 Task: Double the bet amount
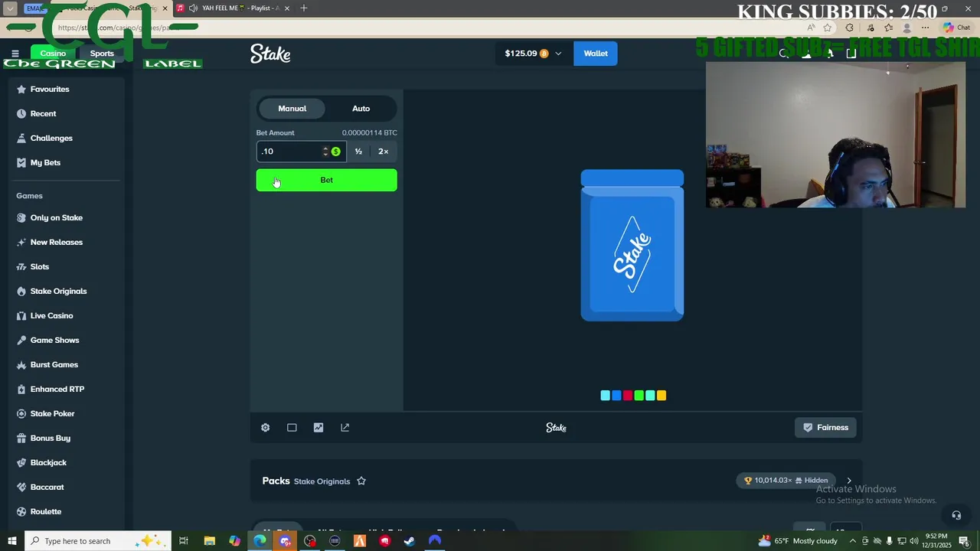point(384,152)
